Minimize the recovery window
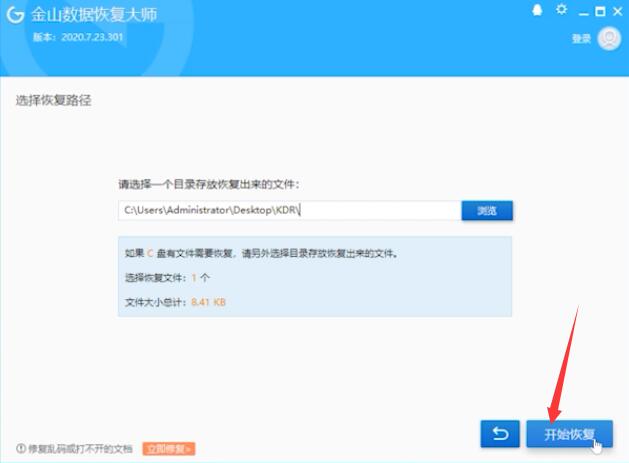 point(584,13)
